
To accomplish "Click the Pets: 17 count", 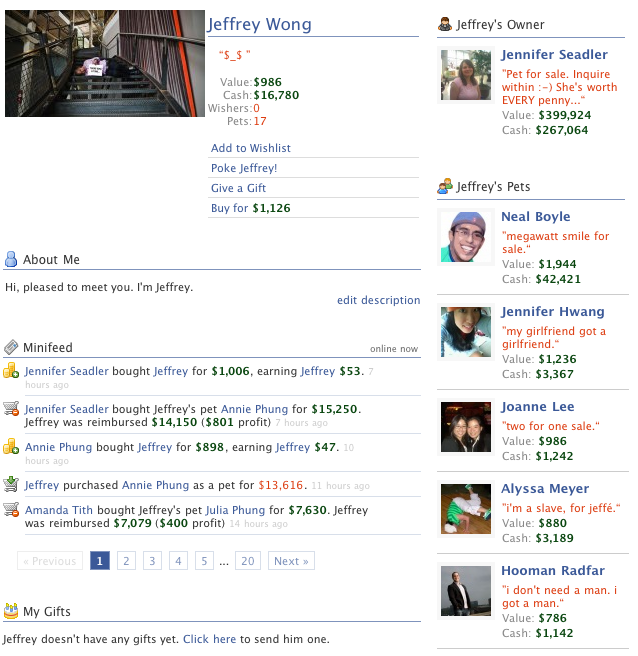I will click(x=260, y=121).
